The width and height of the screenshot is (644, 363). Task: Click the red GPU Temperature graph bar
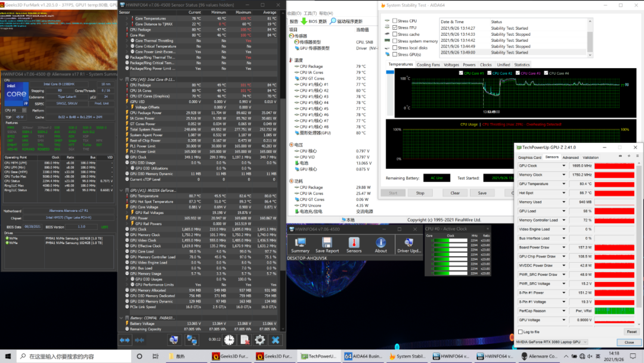pyautogui.click(x=614, y=184)
